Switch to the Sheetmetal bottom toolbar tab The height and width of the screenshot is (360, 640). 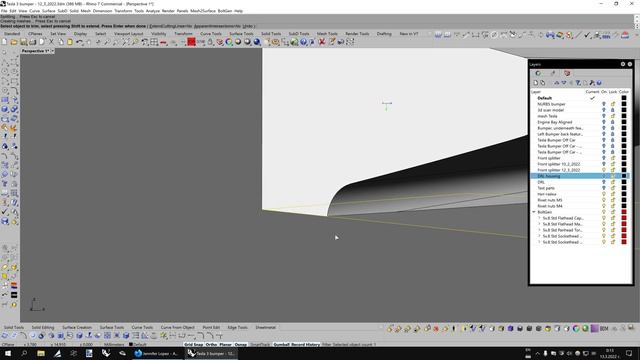(x=266, y=327)
